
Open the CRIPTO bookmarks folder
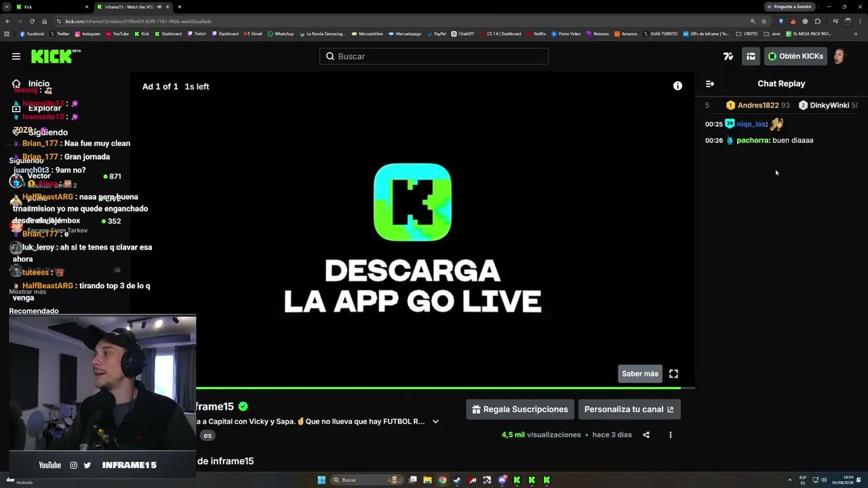tap(747, 34)
